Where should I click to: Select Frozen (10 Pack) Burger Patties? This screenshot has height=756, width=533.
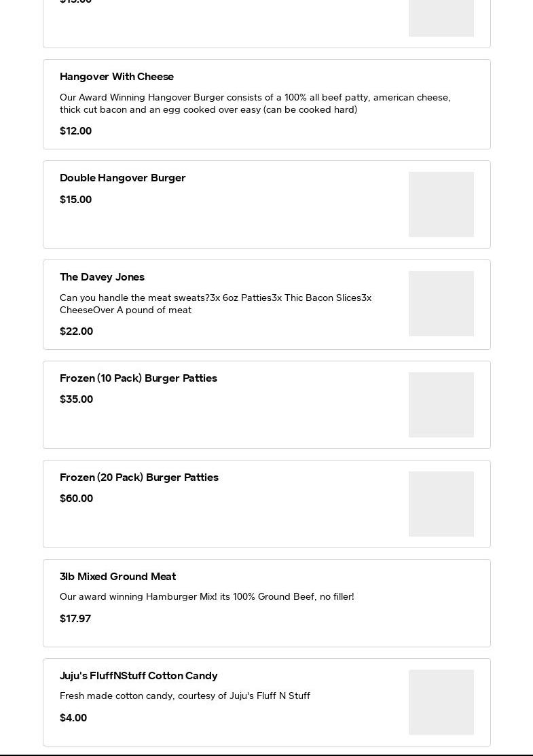click(139, 378)
